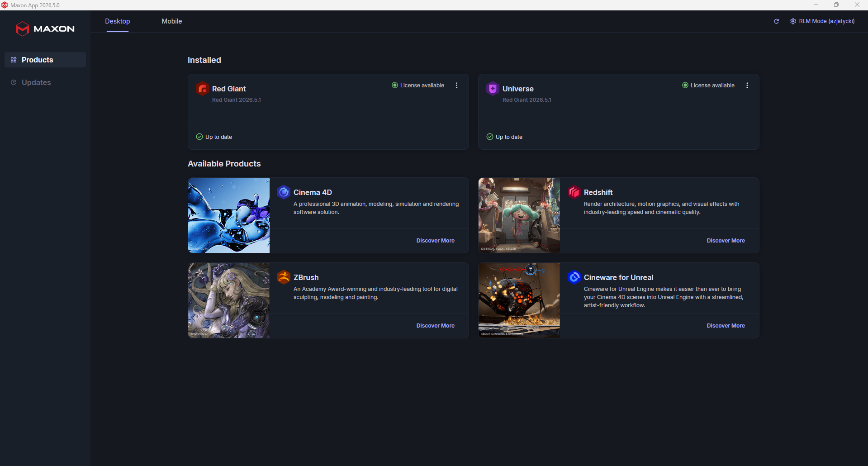868x466 pixels.
Task: Click the ZBrush product icon
Action: click(284, 277)
